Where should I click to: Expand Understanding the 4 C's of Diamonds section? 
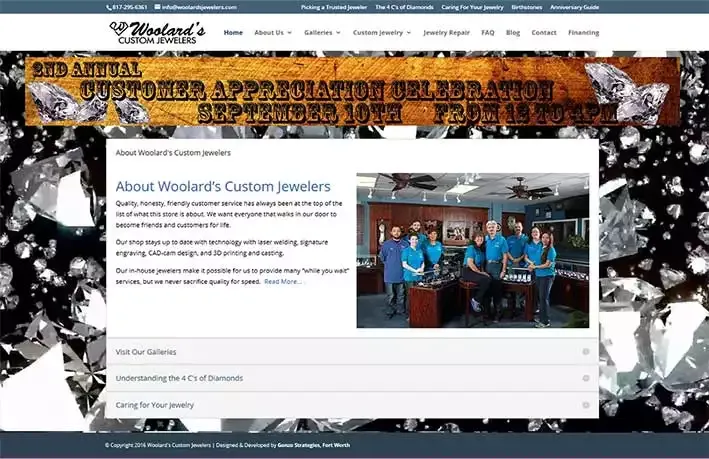click(x=179, y=378)
